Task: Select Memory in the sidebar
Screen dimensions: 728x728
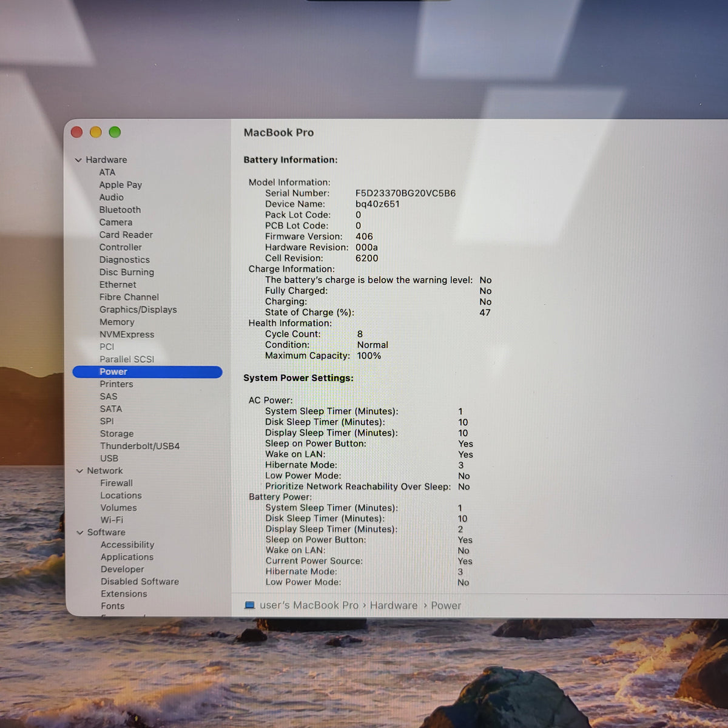Action: [117, 322]
